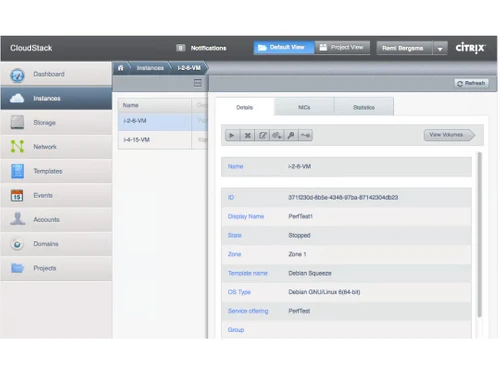Switch to Project View
The height and width of the screenshot is (375, 500).
tap(342, 48)
